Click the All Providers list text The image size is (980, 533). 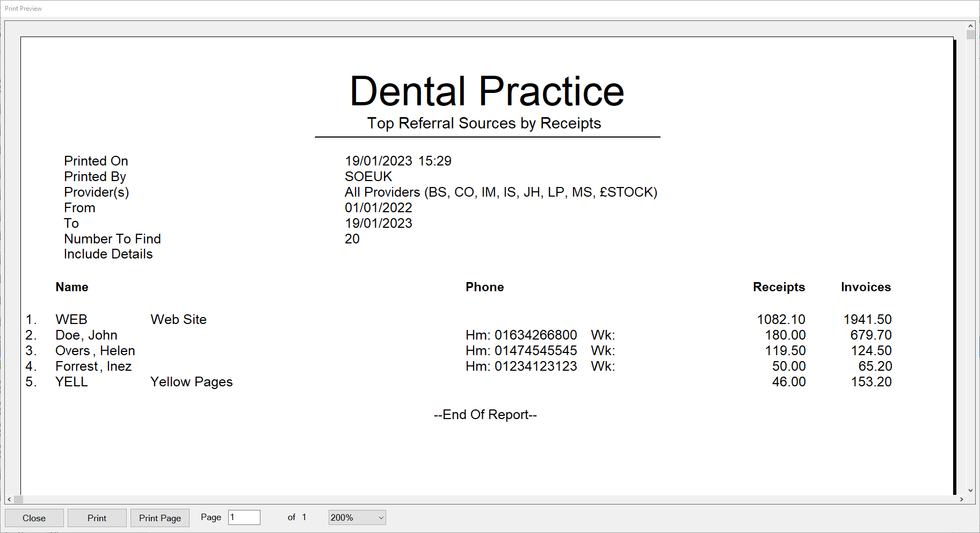coord(501,192)
